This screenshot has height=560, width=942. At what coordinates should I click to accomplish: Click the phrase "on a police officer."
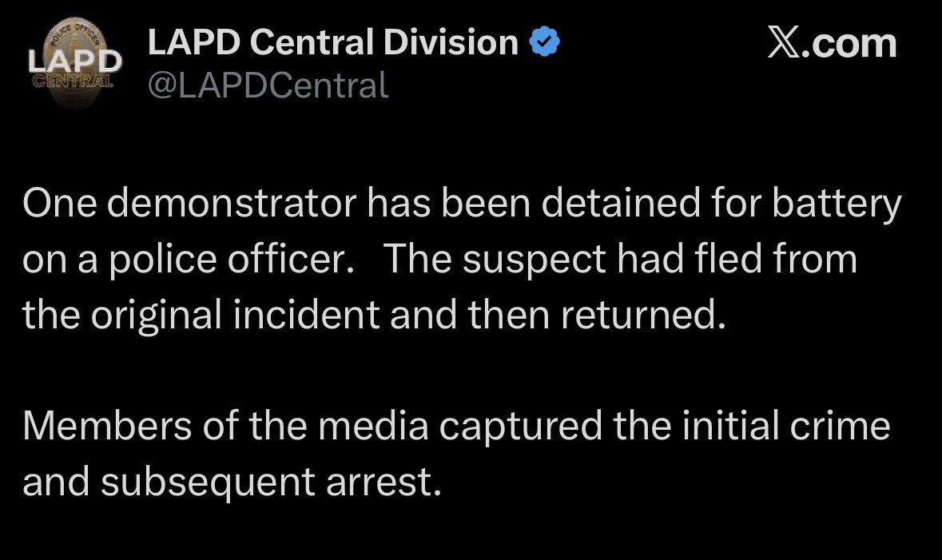[189, 260]
